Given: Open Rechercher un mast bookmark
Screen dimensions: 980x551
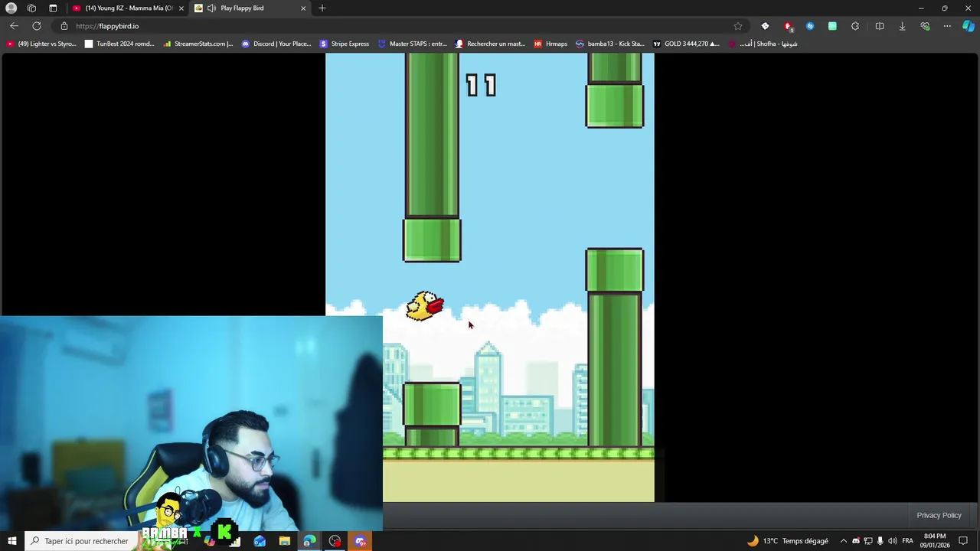Looking at the screenshot, I should (x=490, y=44).
